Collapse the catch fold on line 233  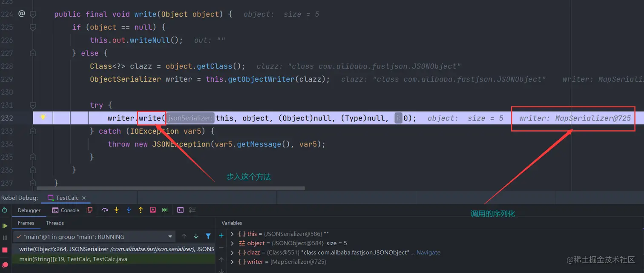33,131
